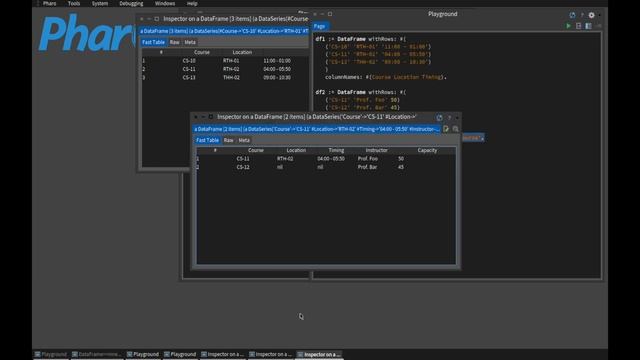Switch to the DataFrame taskbar entry

tap(97, 354)
